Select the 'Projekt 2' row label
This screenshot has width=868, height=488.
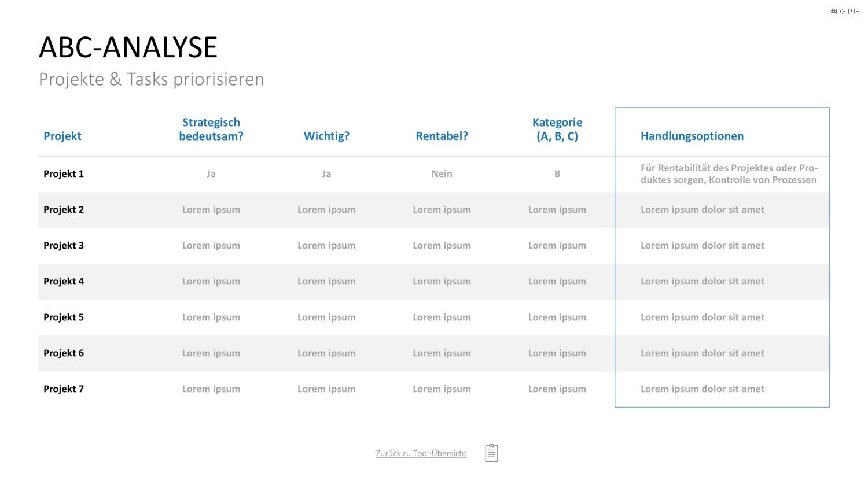pos(64,209)
